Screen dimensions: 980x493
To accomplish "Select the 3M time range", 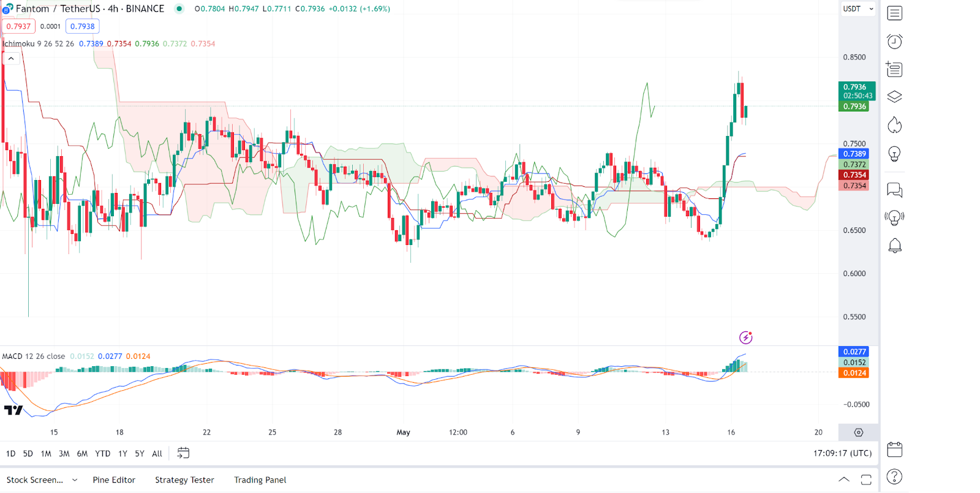I will coord(64,454).
